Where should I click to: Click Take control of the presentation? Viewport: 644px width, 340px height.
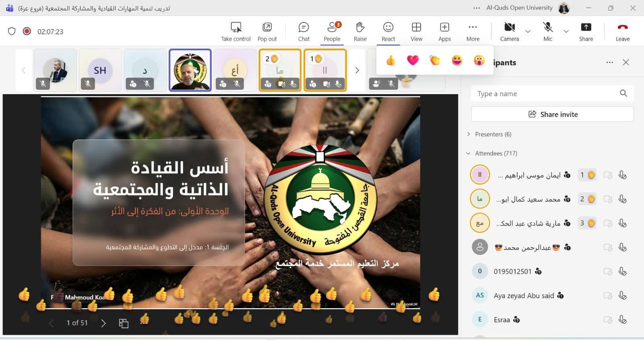[236, 31]
